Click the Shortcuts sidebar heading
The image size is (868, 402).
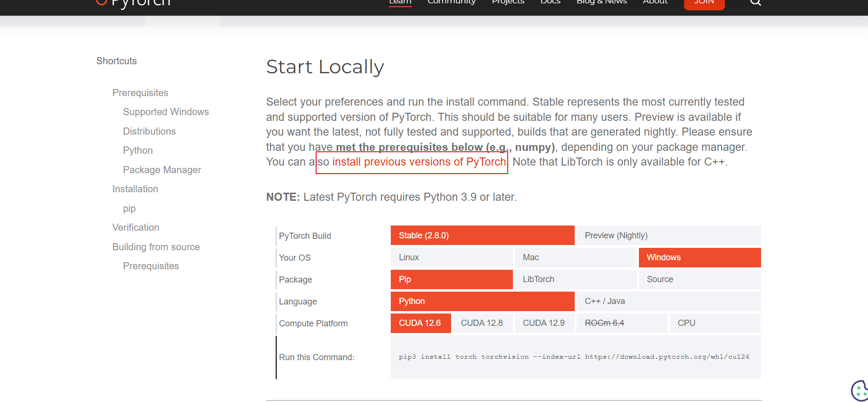click(116, 61)
